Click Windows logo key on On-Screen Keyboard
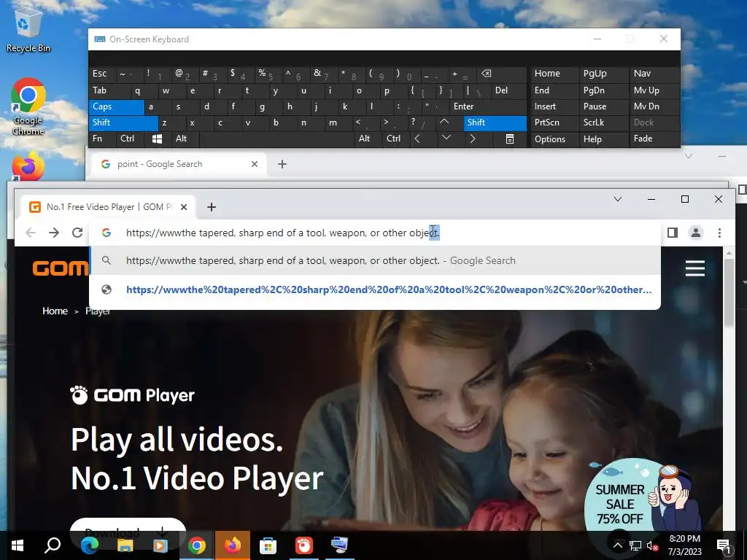The height and width of the screenshot is (560, 747). click(157, 139)
